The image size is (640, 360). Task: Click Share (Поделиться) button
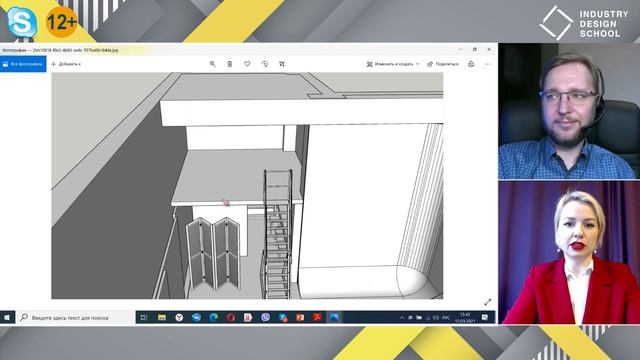tap(443, 64)
